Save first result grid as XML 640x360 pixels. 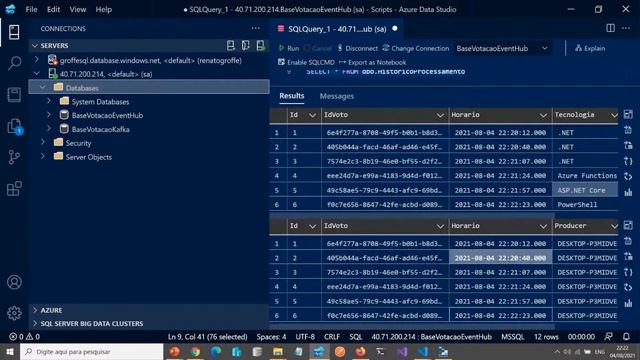click(x=628, y=176)
